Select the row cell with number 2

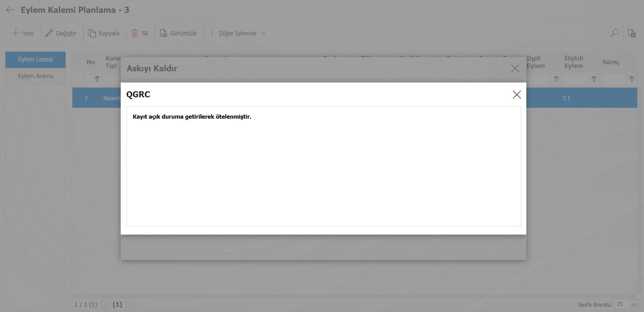click(86, 98)
